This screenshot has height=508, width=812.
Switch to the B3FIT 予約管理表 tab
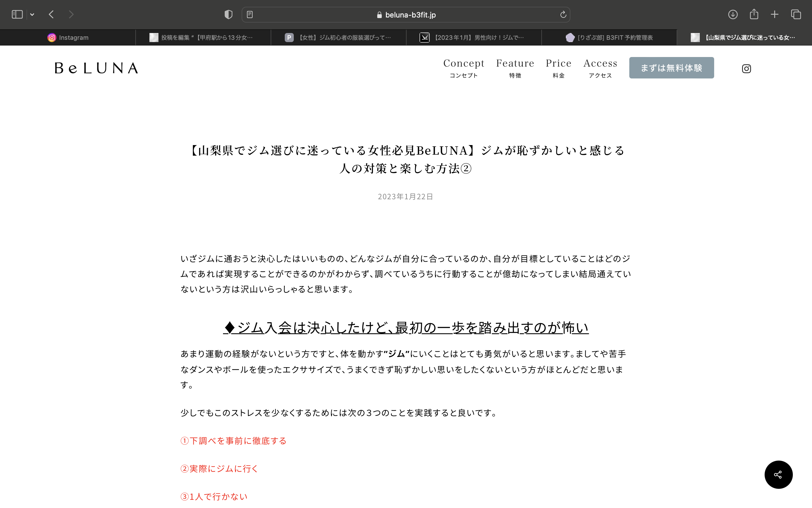coord(609,38)
